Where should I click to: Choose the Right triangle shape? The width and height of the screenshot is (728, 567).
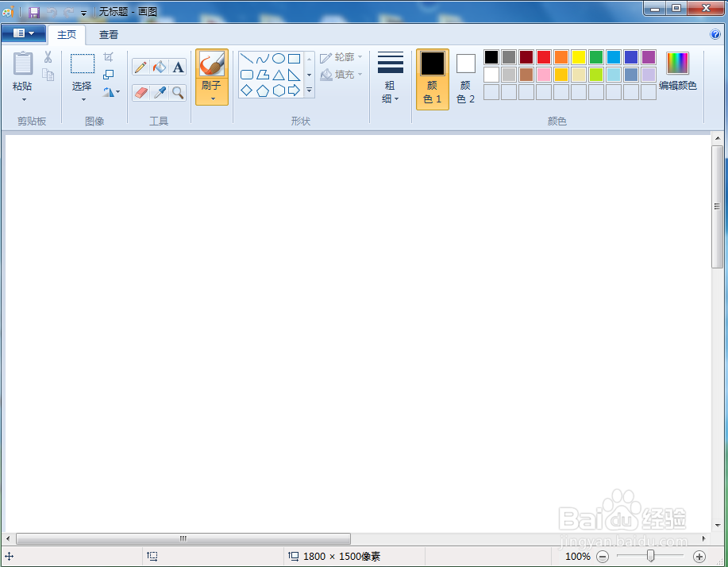click(294, 75)
